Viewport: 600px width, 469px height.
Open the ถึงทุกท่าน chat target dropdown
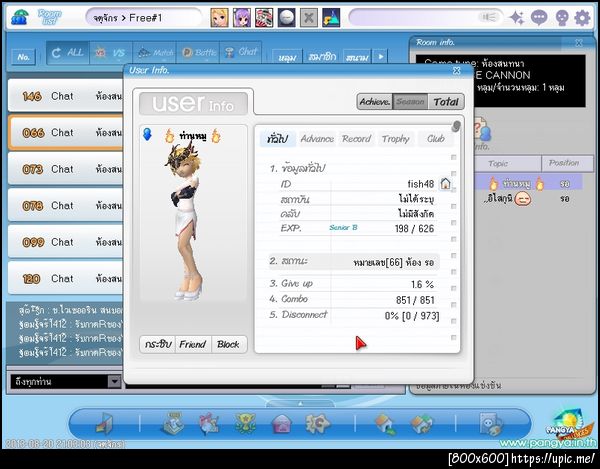[x=114, y=381]
